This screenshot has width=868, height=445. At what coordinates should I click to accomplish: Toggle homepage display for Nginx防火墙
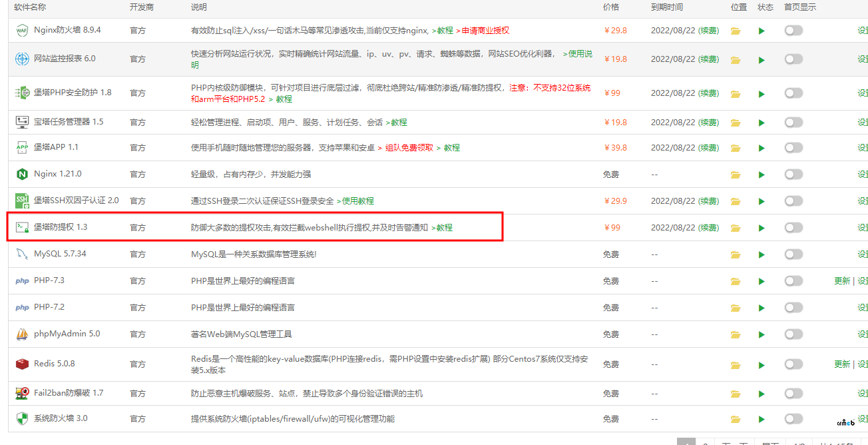click(x=793, y=30)
